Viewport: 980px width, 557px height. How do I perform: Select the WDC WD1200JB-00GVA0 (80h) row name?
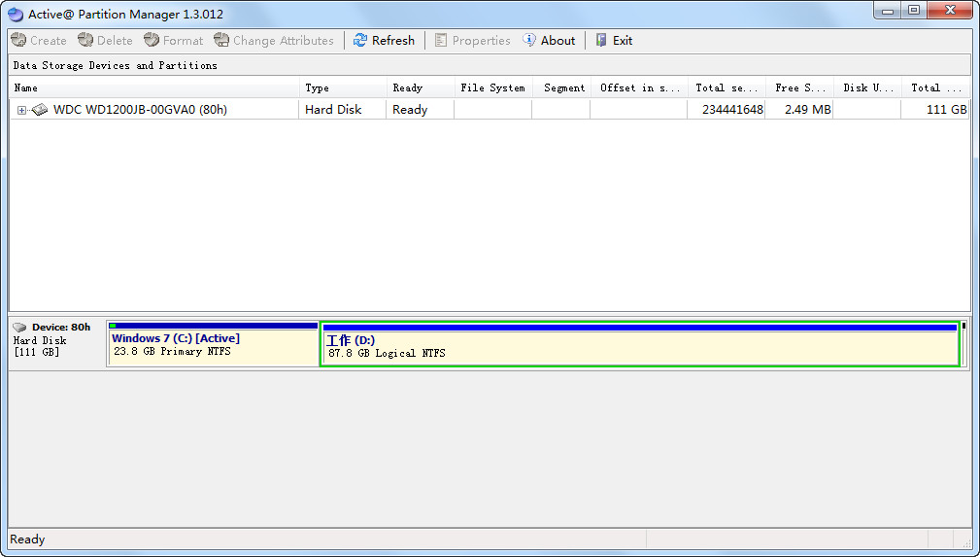click(140, 110)
